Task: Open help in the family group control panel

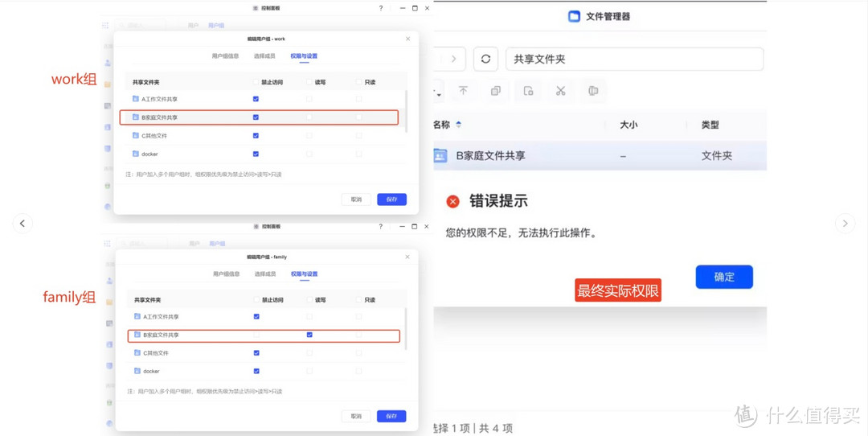Action: tap(380, 227)
